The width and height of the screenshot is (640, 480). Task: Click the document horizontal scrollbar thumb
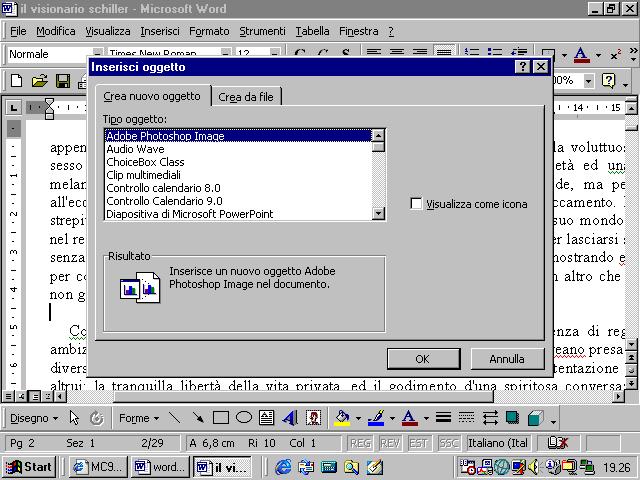303,396
